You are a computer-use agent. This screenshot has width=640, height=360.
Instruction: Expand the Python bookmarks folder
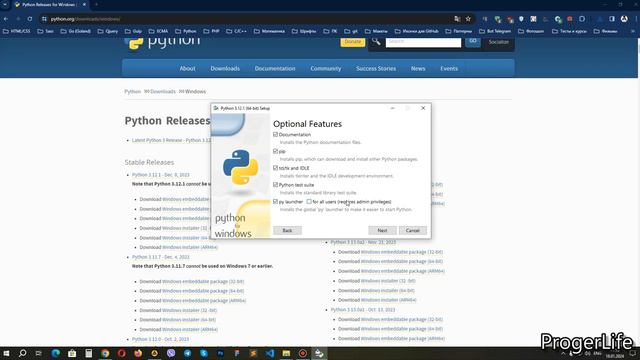186,31
